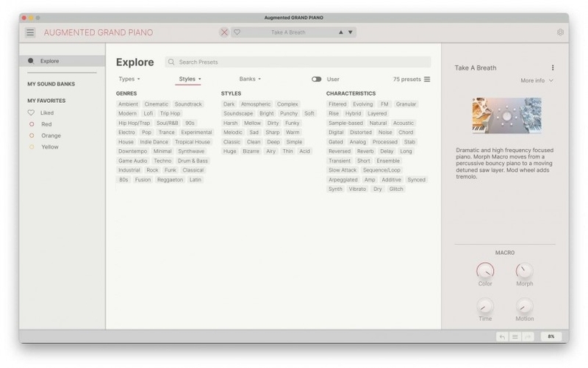Click the Augmented Grand Piano title logo
Image resolution: width=588 pixels, height=368 pixels.
pos(98,32)
